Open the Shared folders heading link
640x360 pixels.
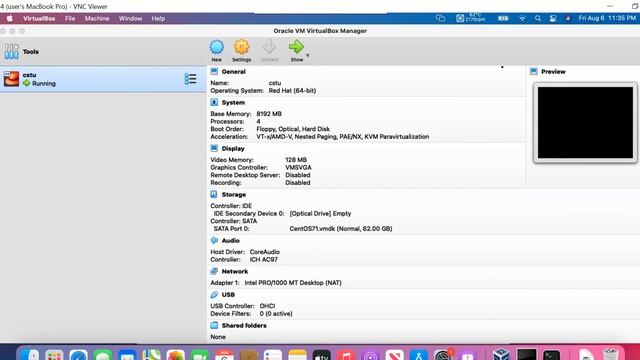pyautogui.click(x=244, y=326)
